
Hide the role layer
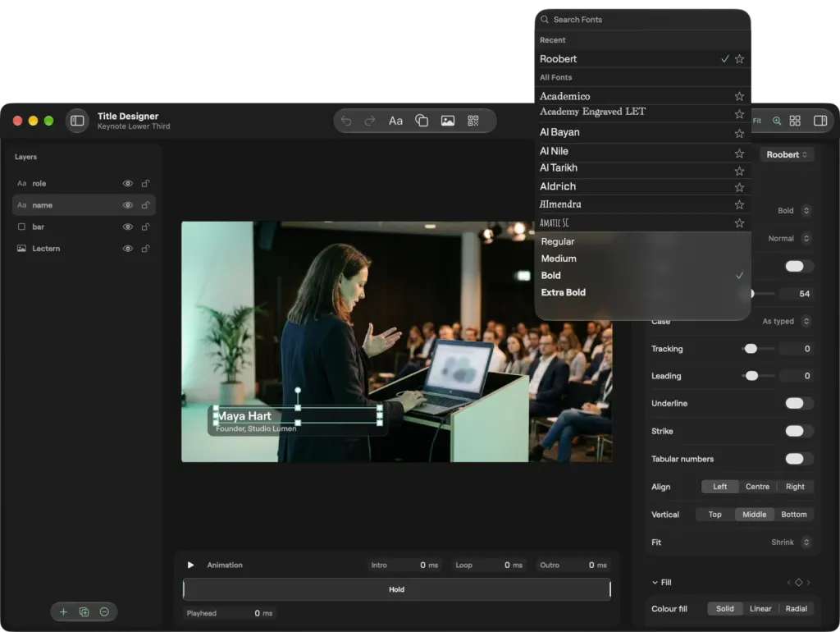tap(127, 183)
